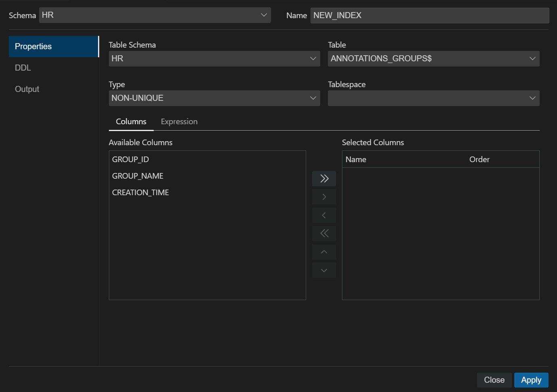
Task: Click the single right-arrow shuttle button
Action: point(324,196)
